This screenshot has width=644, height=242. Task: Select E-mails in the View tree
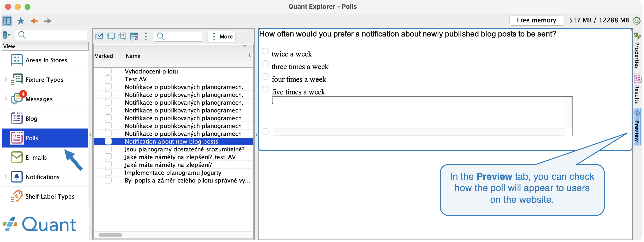[x=45, y=157]
